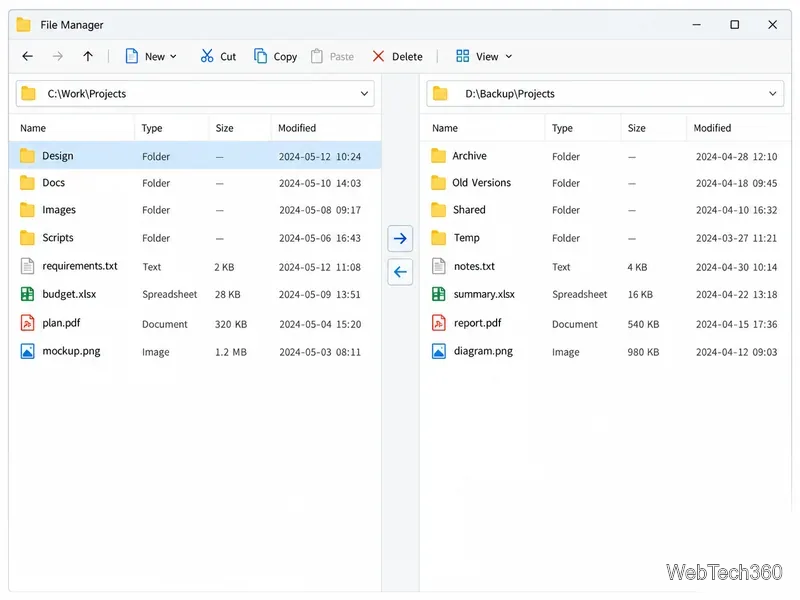Select the Images folder icon
Screen dimensions: 800x600
[27, 210]
